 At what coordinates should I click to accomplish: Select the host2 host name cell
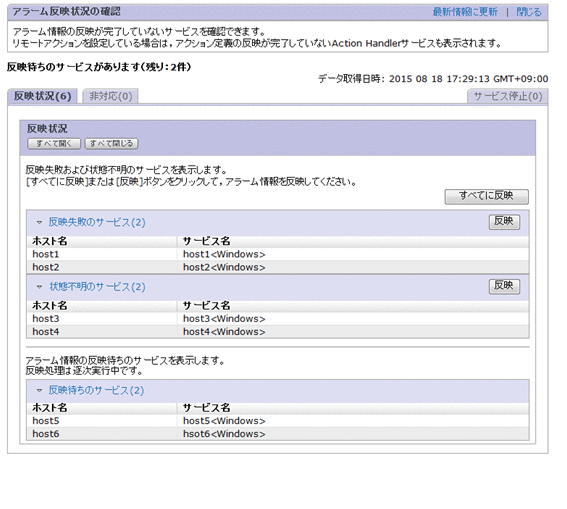coord(102,267)
